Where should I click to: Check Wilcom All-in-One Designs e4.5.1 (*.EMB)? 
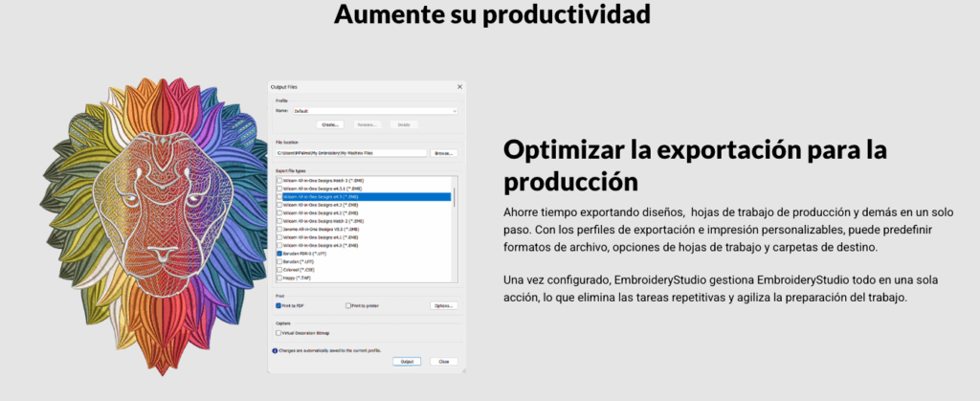(279, 189)
